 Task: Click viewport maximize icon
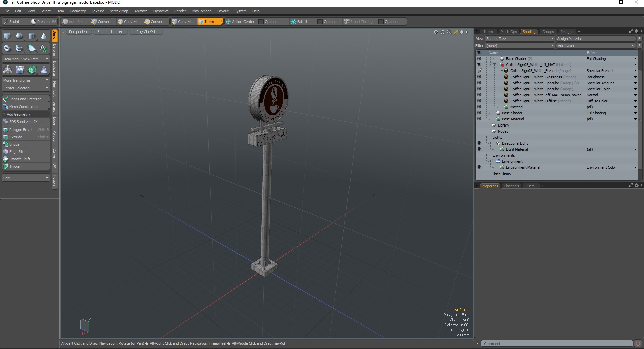click(x=455, y=32)
